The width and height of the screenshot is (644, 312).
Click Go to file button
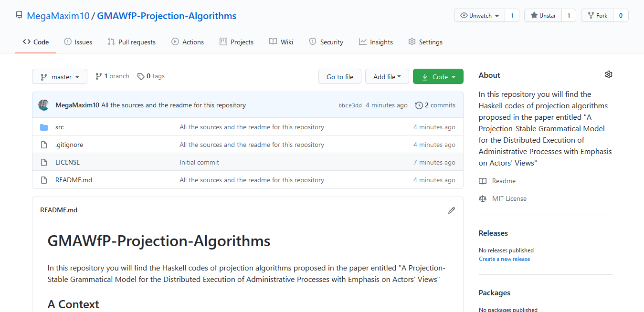point(340,76)
